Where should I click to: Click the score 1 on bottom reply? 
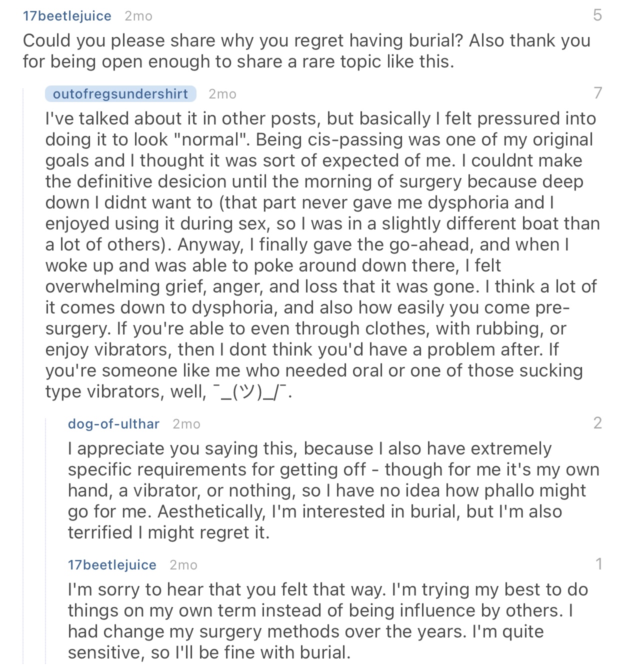coord(598,564)
